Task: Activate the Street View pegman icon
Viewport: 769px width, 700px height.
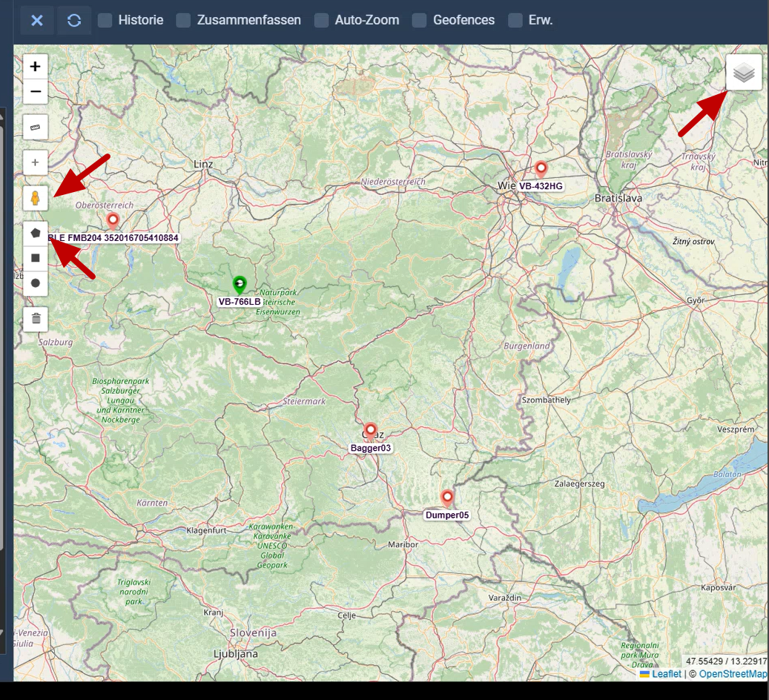Action: tap(35, 198)
